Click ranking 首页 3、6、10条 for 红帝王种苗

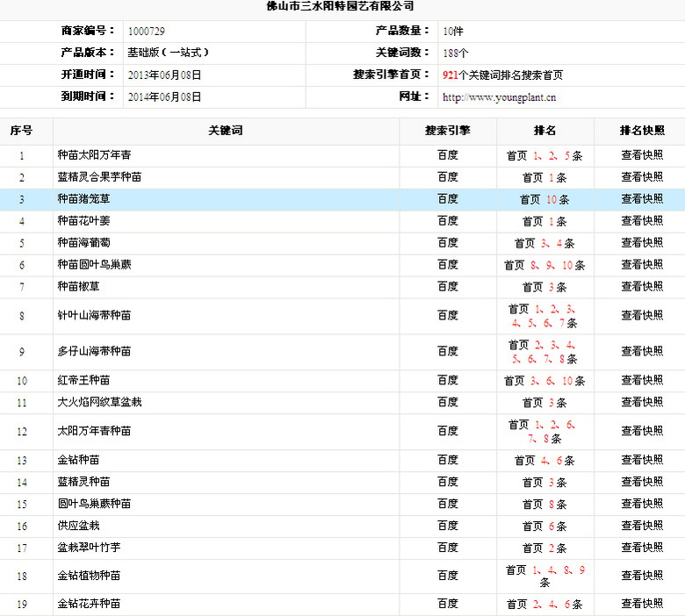coord(544,381)
